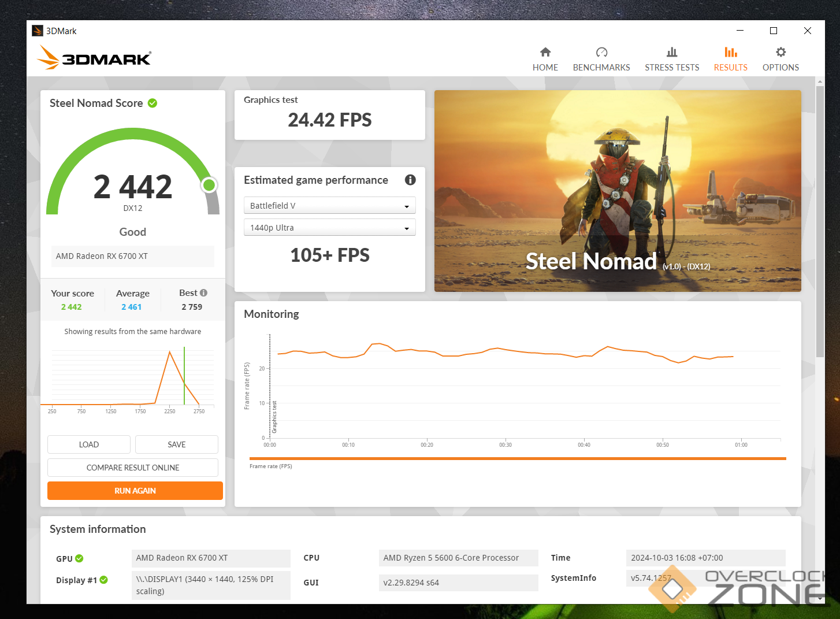
Task: Click green check next to Display #1
Action: pyautogui.click(x=104, y=580)
